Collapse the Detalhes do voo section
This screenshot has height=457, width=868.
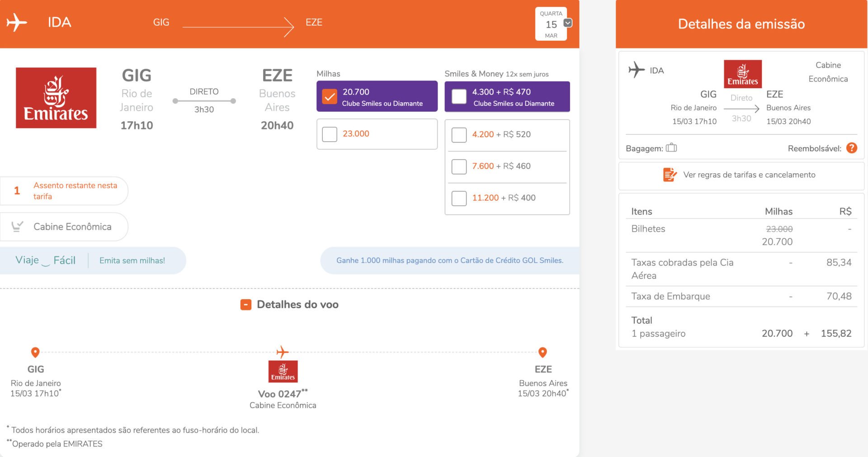245,305
